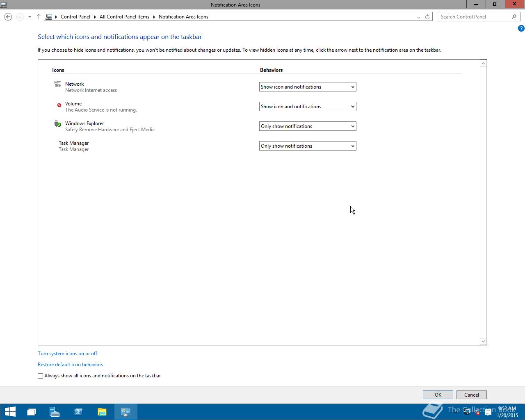Image resolution: width=525 pixels, height=420 pixels.
Task: Expand the arrow after Control Panel breadcrumb
Action: tap(95, 17)
